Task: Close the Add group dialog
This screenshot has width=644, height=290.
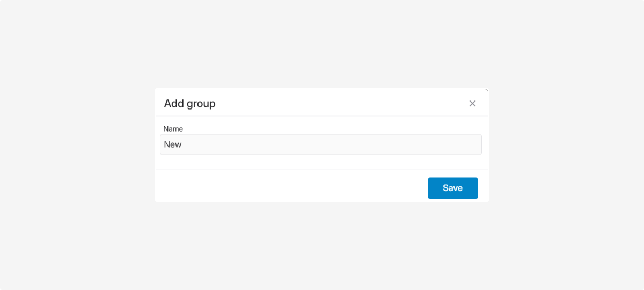Action: tap(472, 104)
